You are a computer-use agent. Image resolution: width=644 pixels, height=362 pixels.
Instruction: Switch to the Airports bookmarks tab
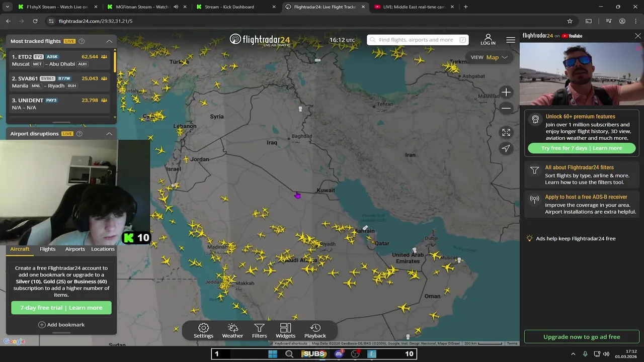point(75,249)
